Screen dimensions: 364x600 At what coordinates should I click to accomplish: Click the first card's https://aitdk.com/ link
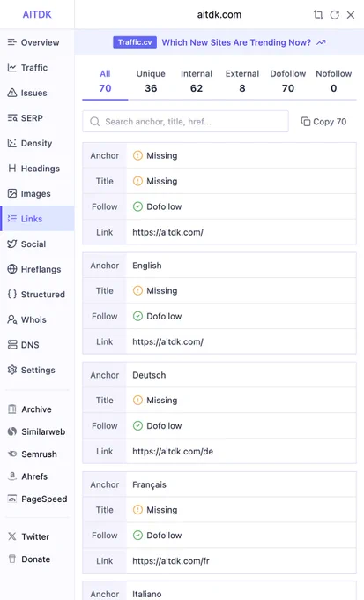tap(167, 232)
